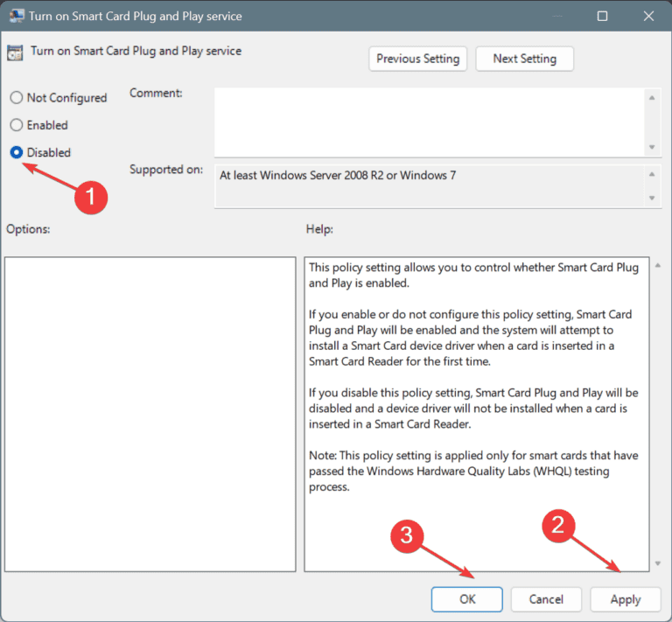This screenshot has height=622, width=672.
Task: Click help paragraph starting 'If you enable'
Action: 471,338
